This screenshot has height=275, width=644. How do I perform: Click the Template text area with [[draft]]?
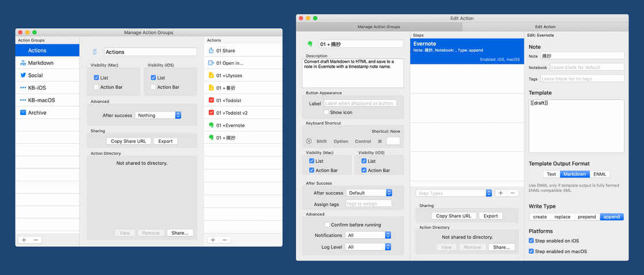(576, 126)
